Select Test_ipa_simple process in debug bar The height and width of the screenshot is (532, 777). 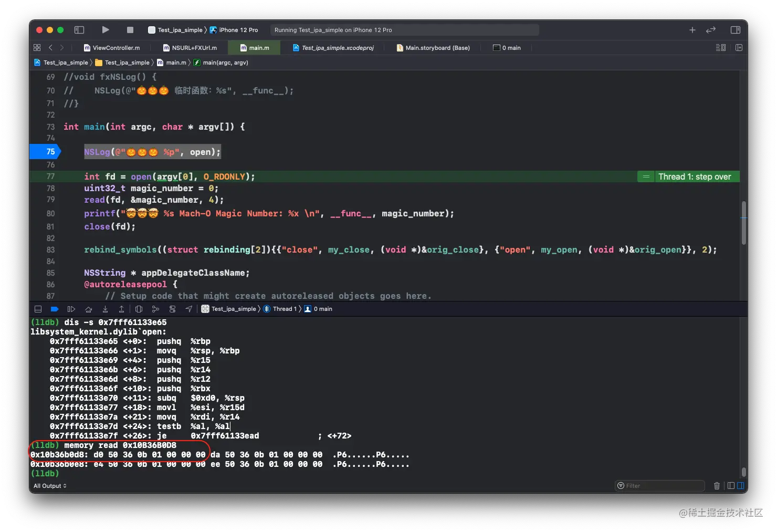(229, 309)
